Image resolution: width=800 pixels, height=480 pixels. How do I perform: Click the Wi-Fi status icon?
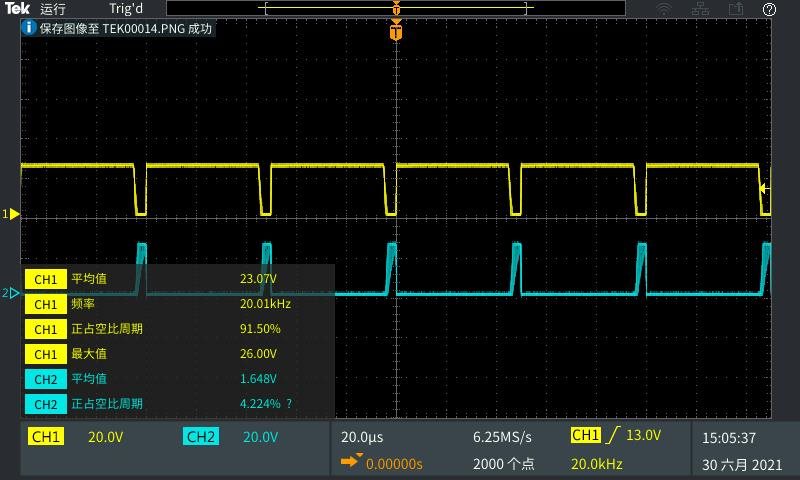(x=663, y=9)
